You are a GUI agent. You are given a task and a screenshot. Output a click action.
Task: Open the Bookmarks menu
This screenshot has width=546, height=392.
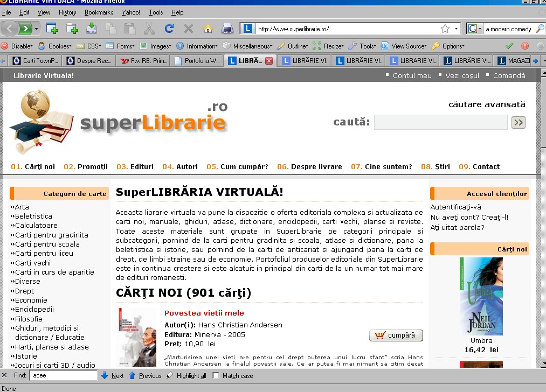99,12
